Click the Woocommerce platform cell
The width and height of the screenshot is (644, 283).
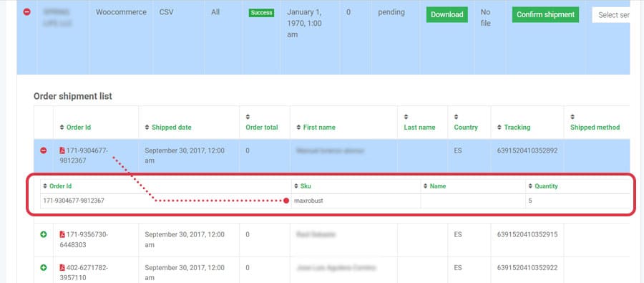point(121,12)
